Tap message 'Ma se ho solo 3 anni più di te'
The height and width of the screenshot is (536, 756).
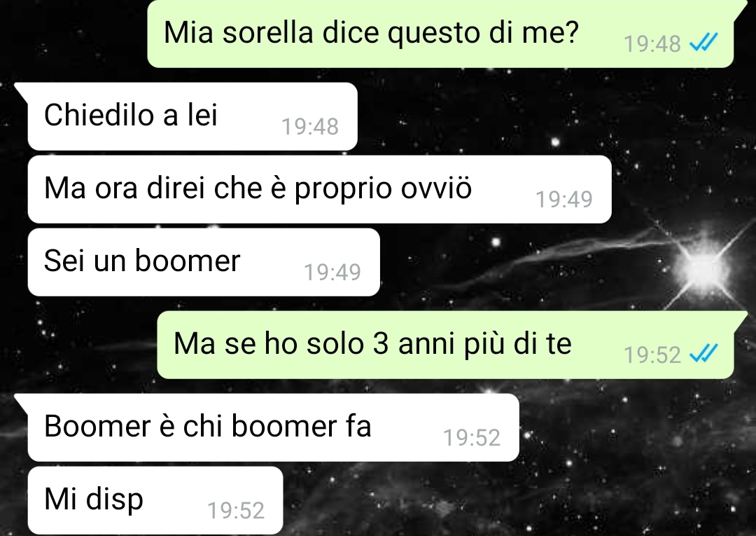pyautogui.click(x=445, y=345)
